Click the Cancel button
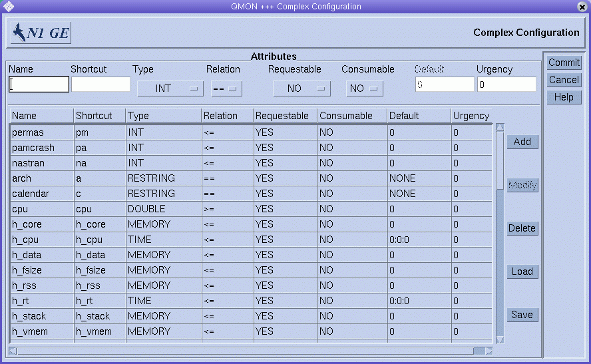This screenshot has height=364, width=591. pyautogui.click(x=564, y=80)
